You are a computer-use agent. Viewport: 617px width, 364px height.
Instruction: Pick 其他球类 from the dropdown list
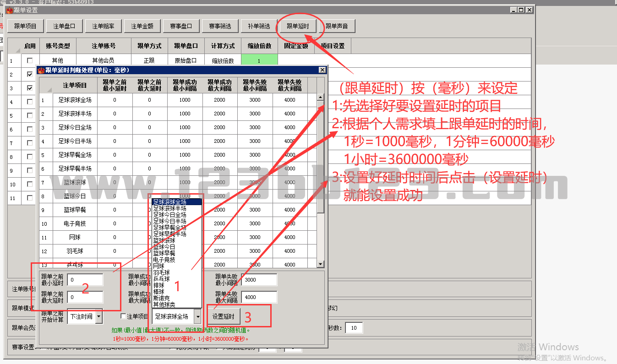(x=164, y=304)
